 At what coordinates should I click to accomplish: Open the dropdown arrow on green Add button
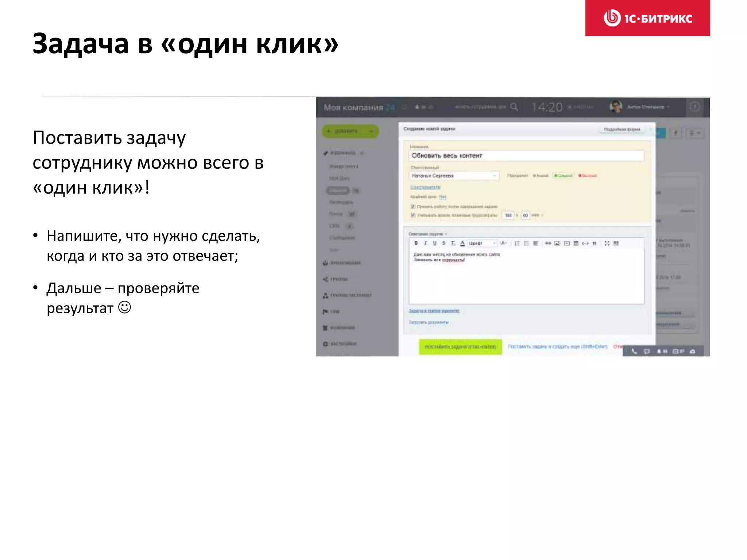(x=372, y=131)
